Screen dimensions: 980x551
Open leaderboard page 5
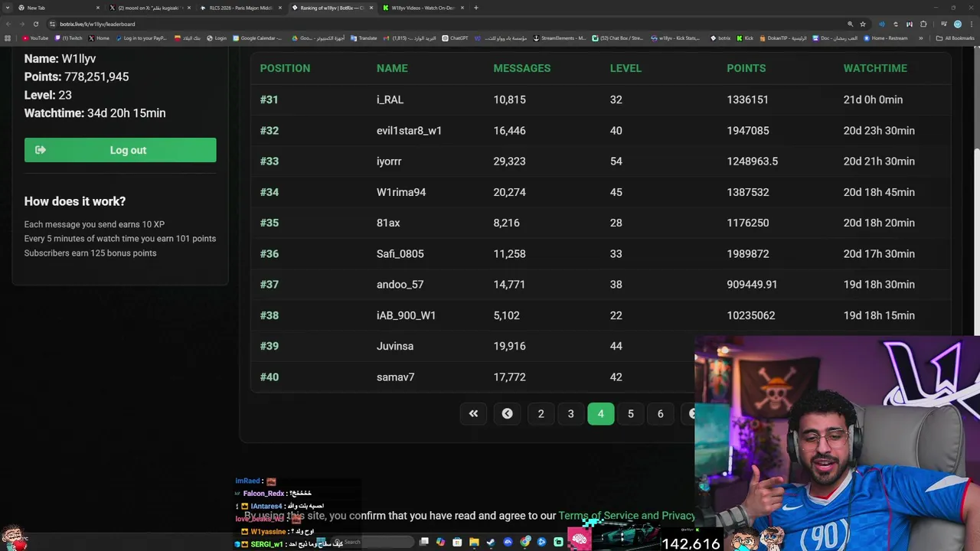(x=631, y=413)
